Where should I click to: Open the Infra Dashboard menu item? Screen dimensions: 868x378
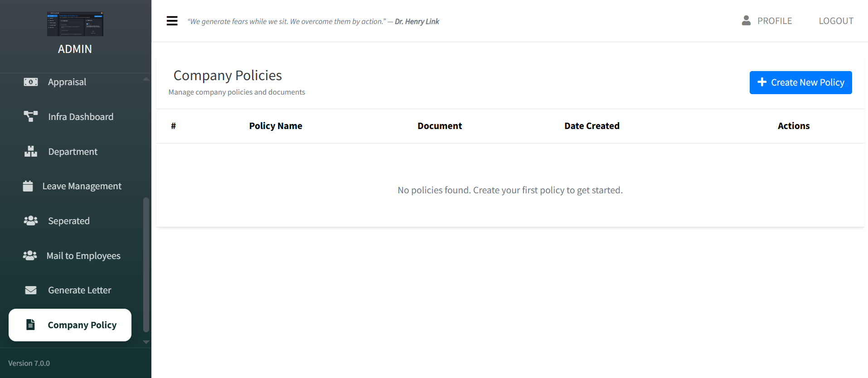click(81, 117)
